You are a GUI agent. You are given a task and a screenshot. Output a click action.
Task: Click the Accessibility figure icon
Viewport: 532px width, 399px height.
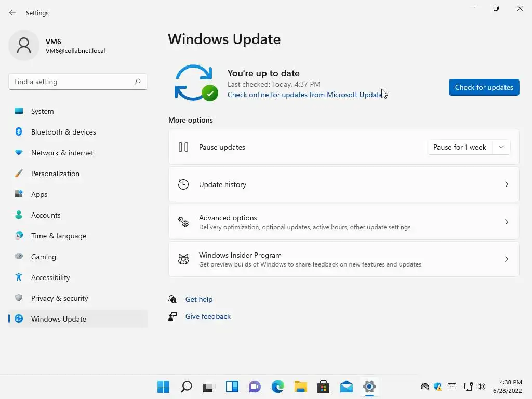coord(19,277)
